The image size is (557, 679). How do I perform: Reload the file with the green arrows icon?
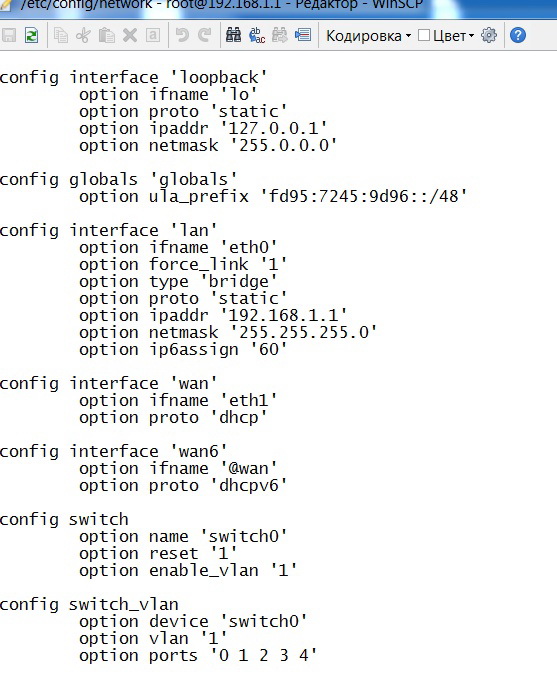tap(31, 35)
